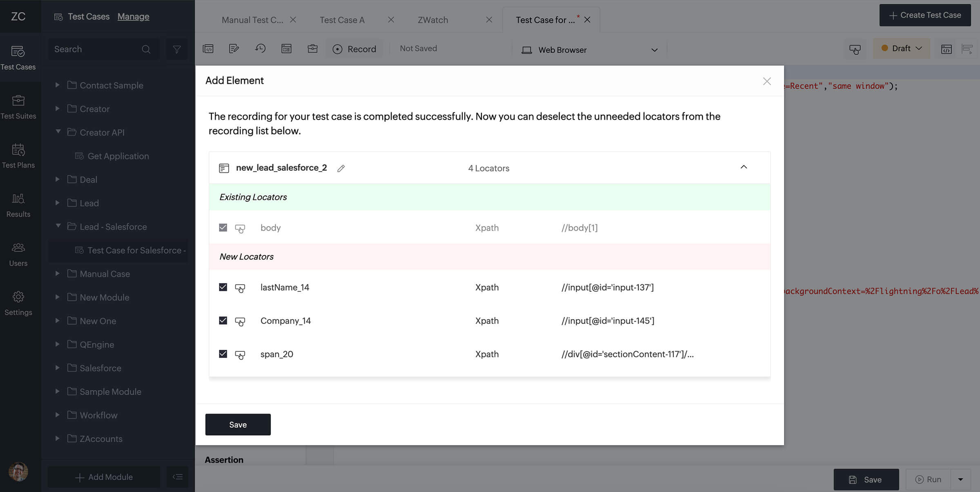The width and height of the screenshot is (980, 492).
Task: Open the Draft status dropdown
Action: [x=902, y=49]
